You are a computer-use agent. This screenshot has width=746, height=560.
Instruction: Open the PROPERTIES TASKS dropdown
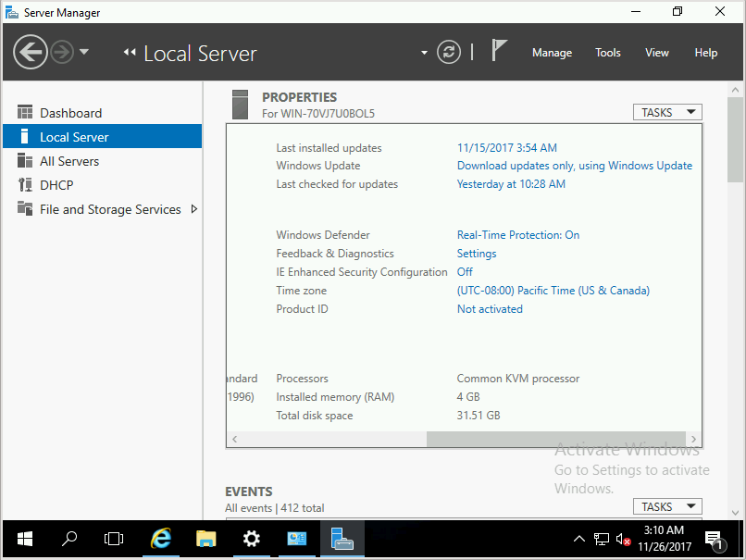[667, 112]
